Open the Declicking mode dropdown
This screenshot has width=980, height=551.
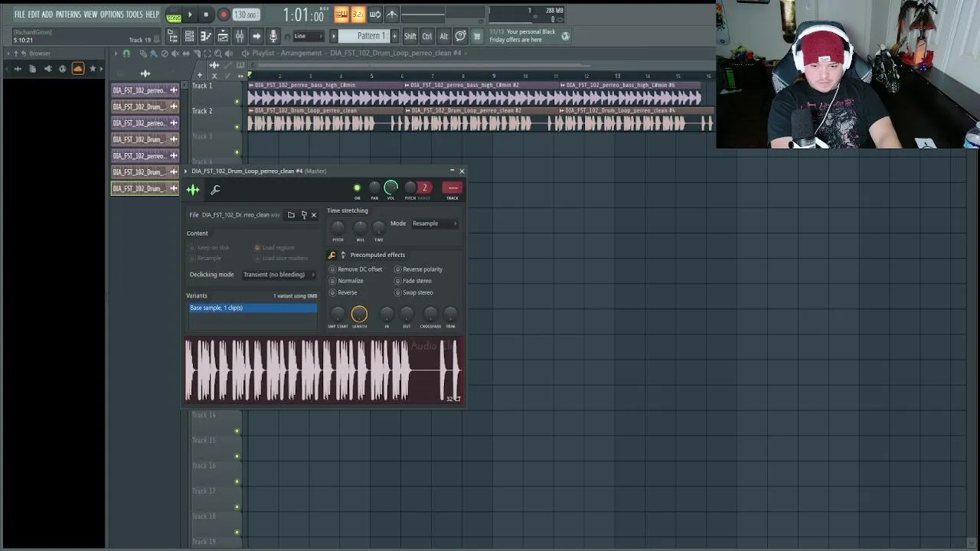coord(279,275)
